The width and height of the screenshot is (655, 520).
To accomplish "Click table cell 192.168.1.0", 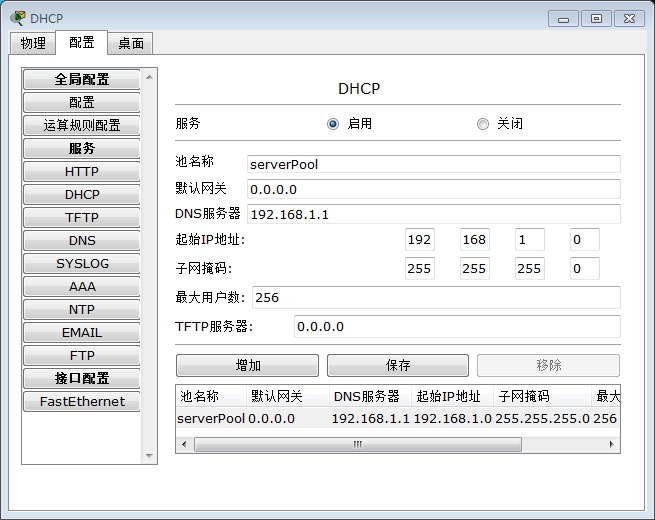I will (452, 418).
